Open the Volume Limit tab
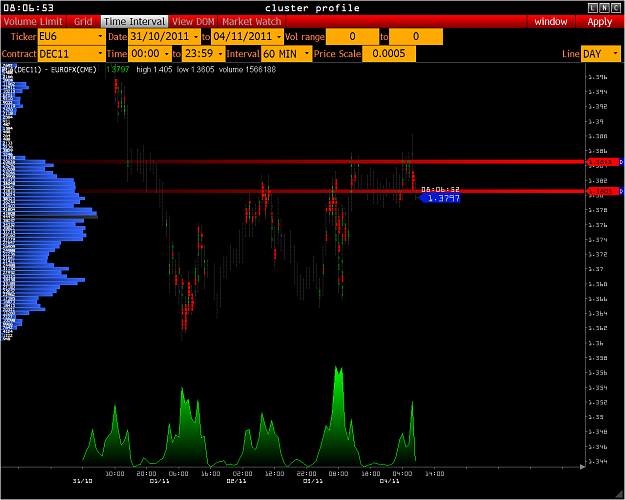The width and height of the screenshot is (625, 500). [33, 22]
